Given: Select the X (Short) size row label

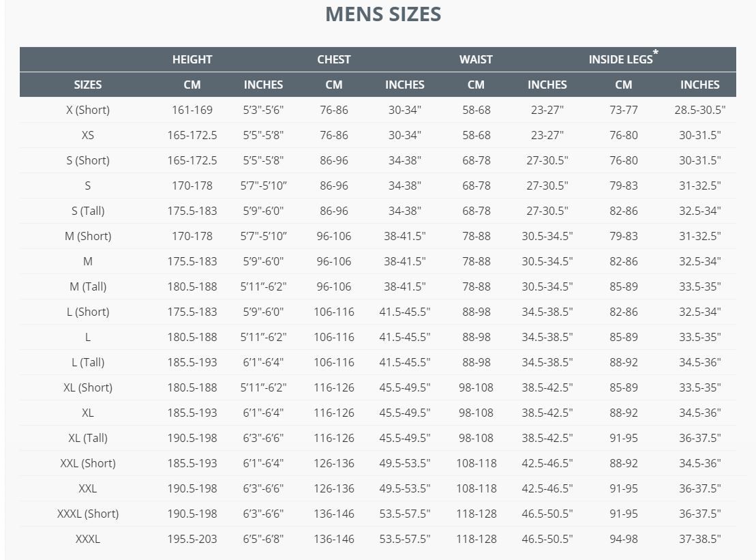Looking at the screenshot, I should click(x=88, y=110).
